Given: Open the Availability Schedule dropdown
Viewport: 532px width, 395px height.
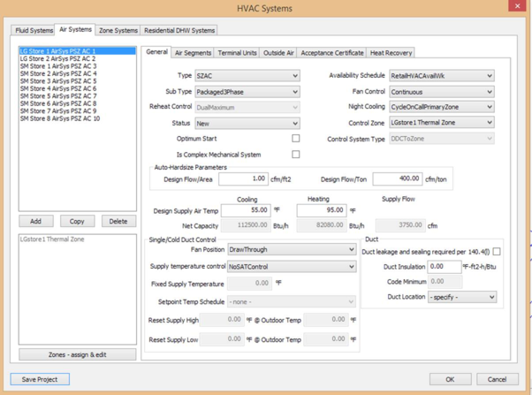Looking at the screenshot, I should pos(441,76).
